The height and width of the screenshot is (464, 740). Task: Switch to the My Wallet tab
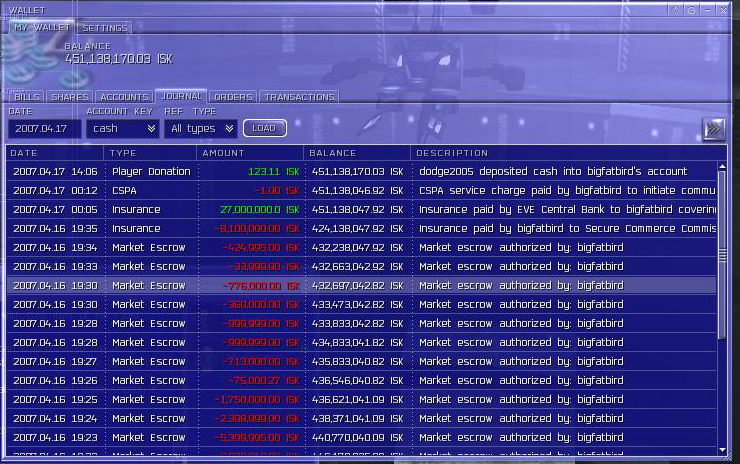coord(42,27)
